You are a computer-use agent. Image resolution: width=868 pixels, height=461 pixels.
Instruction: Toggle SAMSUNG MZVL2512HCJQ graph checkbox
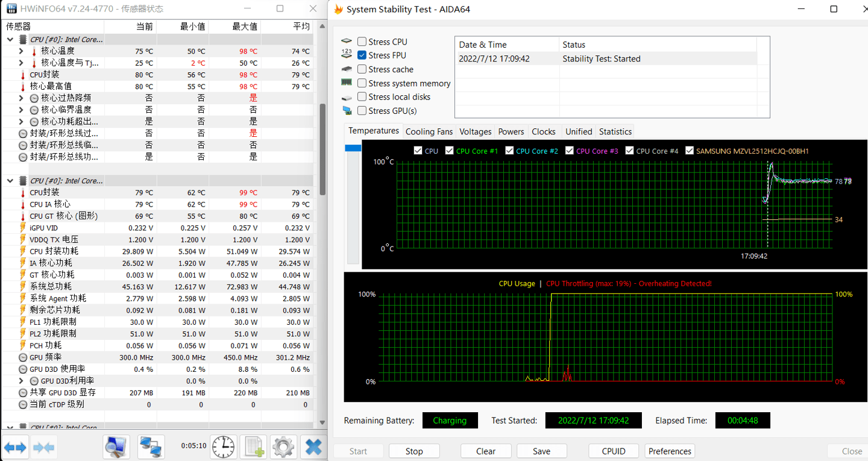click(690, 151)
